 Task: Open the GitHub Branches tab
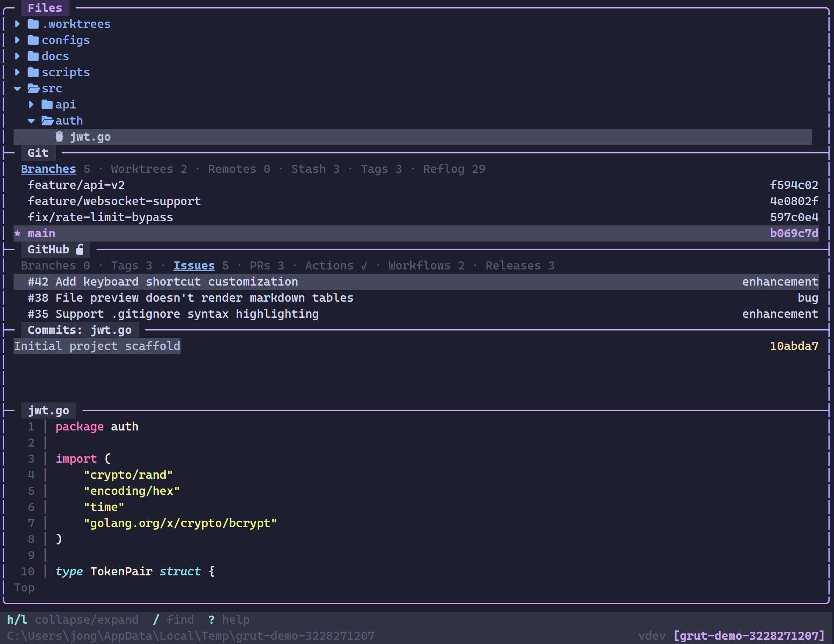[56, 266]
